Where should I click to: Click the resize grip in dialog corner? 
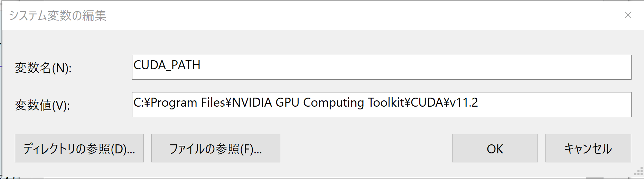pos(638,172)
